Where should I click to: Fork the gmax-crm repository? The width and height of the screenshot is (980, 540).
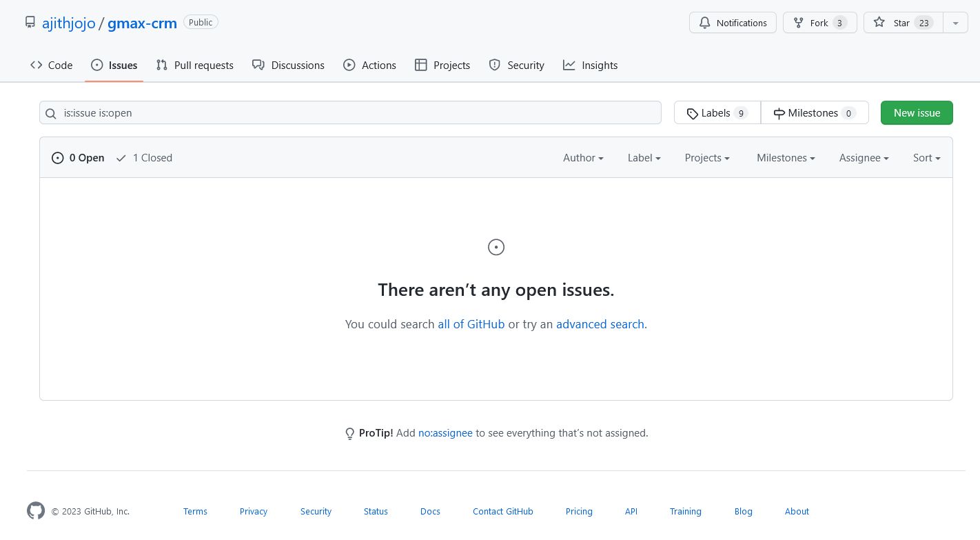click(x=820, y=23)
